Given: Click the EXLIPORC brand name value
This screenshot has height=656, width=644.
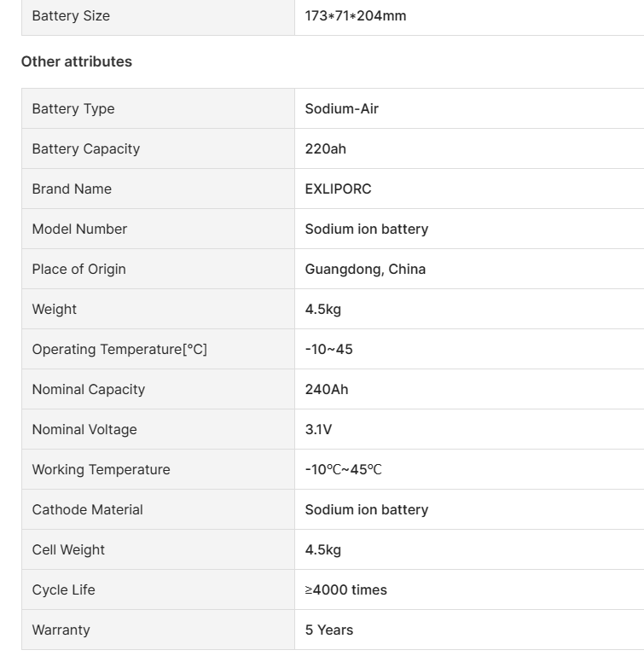Looking at the screenshot, I should (339, 189).
